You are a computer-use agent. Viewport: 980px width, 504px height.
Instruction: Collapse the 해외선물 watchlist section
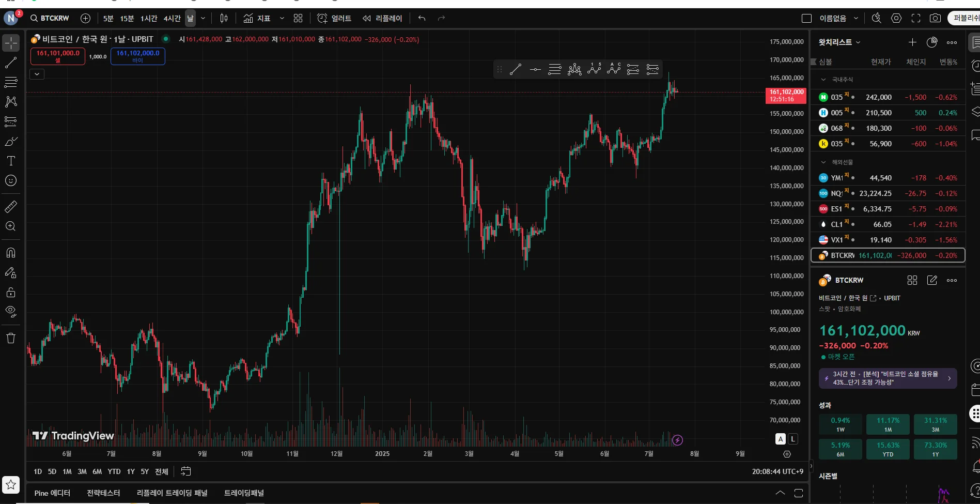point(823,162)
